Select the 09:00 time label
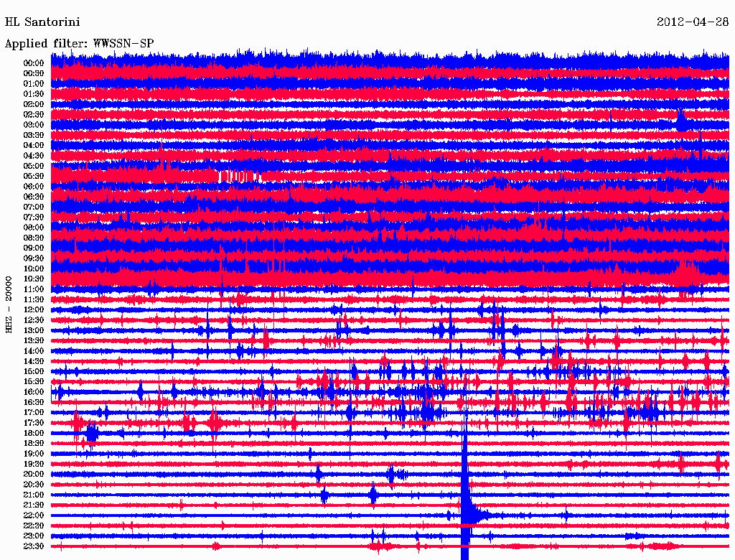Screen dimensions: 735x560 pyautogui.click(x=34, y=248)
